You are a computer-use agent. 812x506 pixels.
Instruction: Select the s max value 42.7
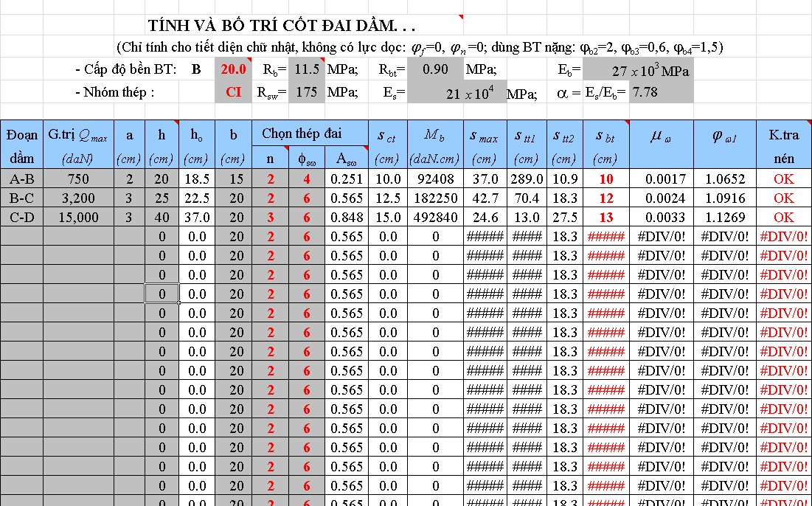click(x=485, y=198)
